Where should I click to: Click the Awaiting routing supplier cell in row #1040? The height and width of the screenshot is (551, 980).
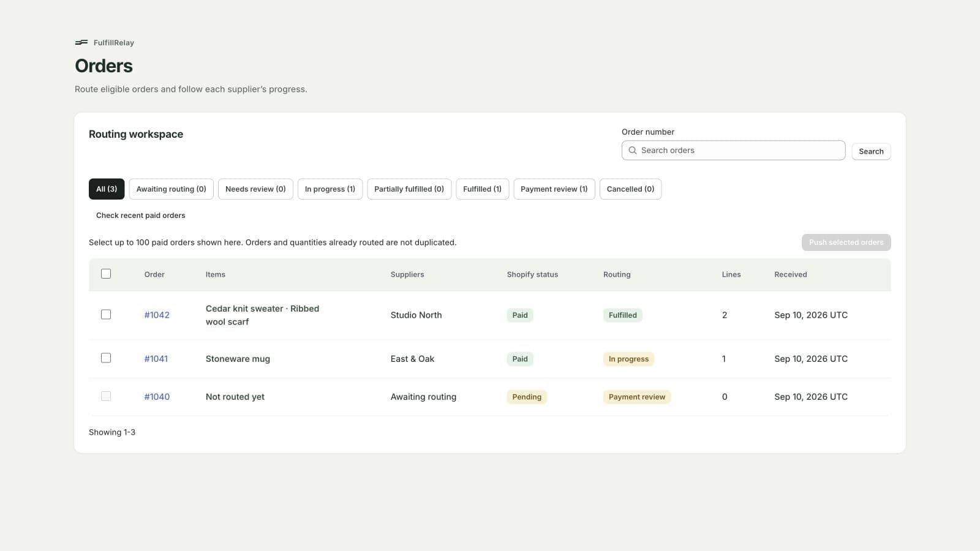(423, 397)
